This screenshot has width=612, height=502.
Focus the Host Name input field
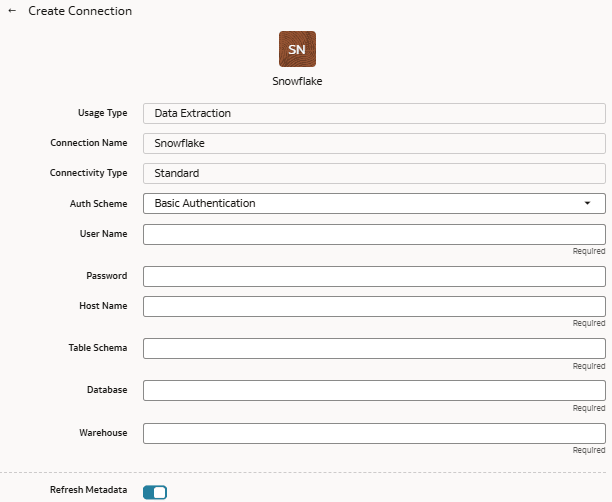pos(374,306)
